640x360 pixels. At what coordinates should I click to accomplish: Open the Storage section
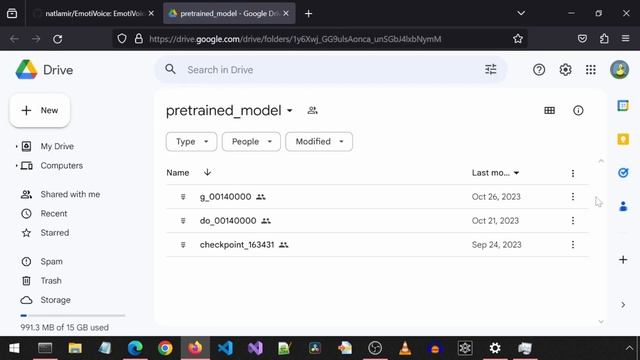56,300
